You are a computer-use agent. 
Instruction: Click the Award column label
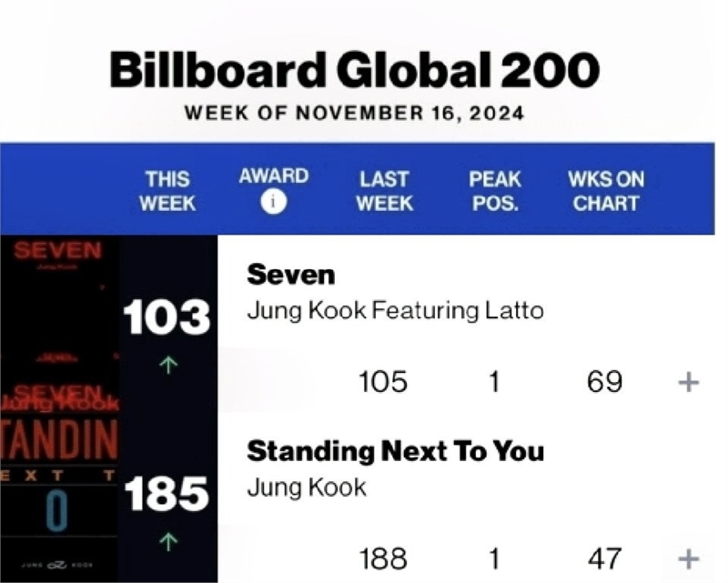pos(274,176)
